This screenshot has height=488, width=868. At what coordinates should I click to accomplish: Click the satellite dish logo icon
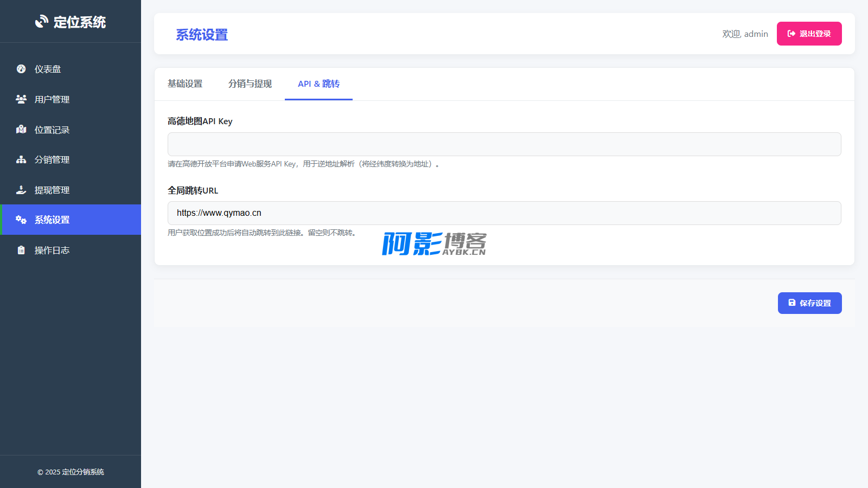click(x=42, y=22)
